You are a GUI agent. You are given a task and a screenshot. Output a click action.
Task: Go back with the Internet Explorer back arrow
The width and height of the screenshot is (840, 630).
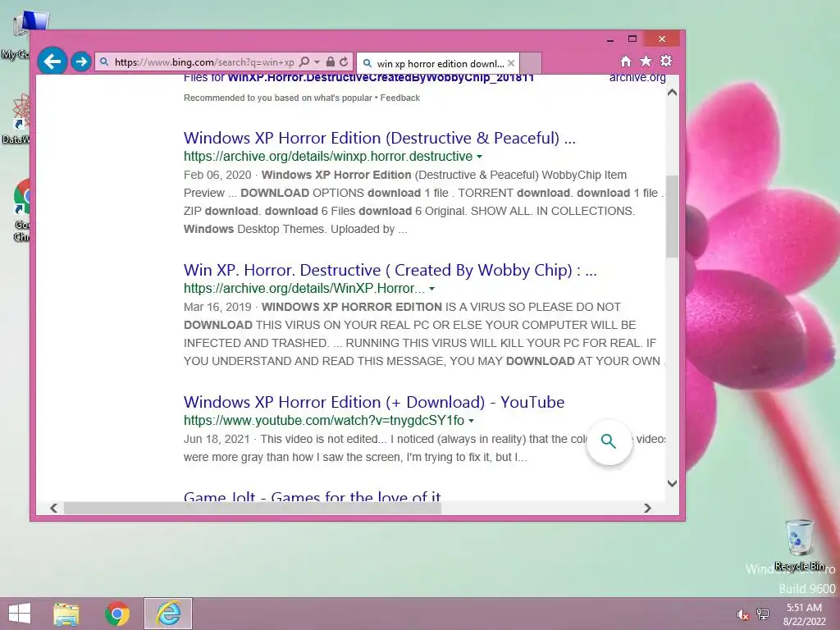[x=52, y=62]
